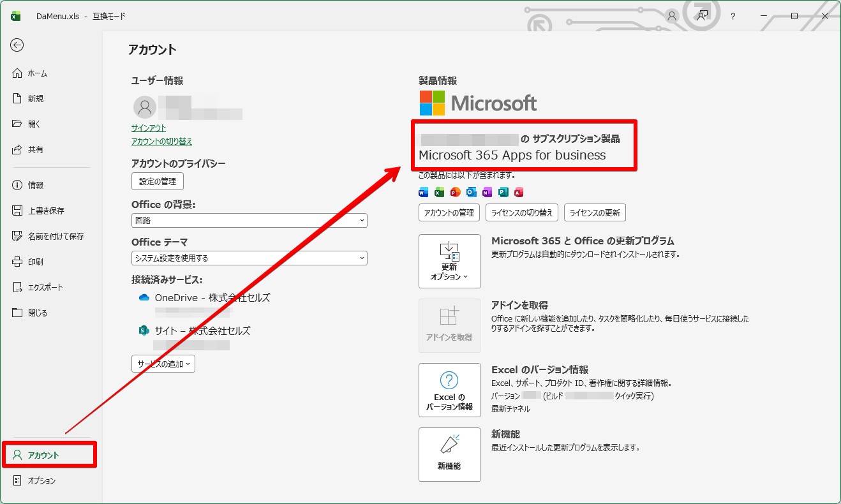Image resolution: width=841 pixels, height=504 pixels.
Task: Click the 設定の管理 (Manage Settings) button
Action: (158, 181)
